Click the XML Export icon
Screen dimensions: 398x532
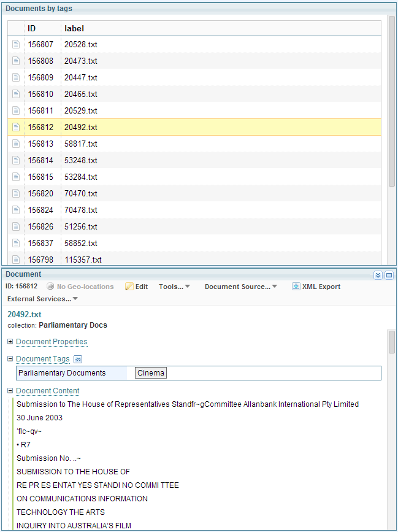pos(296,287)
